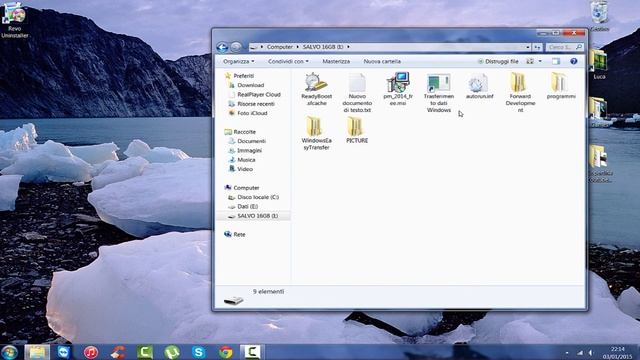Viewport: 640px width, 360px height.
Task: Open Google Chrome from the taskbar
Action: (x=226, y=352)
